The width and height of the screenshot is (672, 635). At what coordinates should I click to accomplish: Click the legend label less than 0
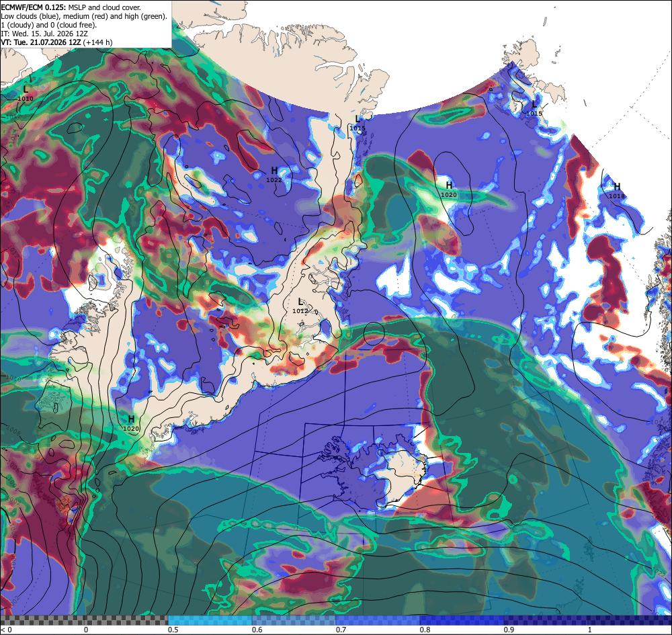[7, 630]
